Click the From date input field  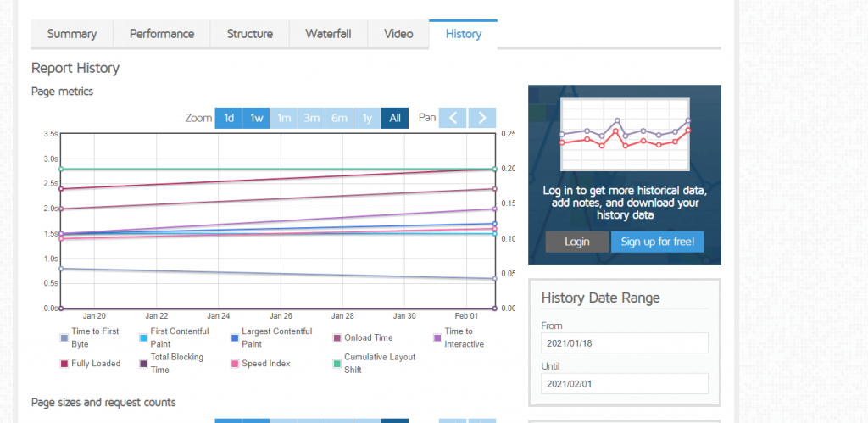click(x=624, y=342)
